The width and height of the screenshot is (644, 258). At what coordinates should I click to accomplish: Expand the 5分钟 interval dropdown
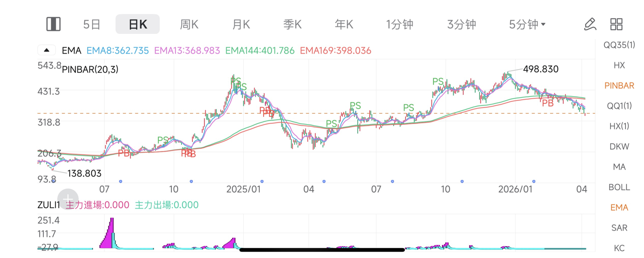[x=527, y=24]
